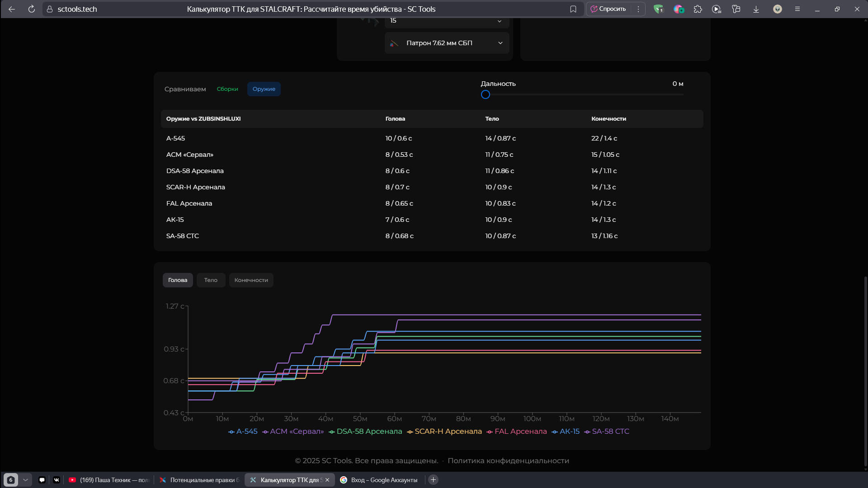Click A-545 limbs value 22 / 1.4 с
The width and height of the screenshot is (868, 488).
(604, 138)
